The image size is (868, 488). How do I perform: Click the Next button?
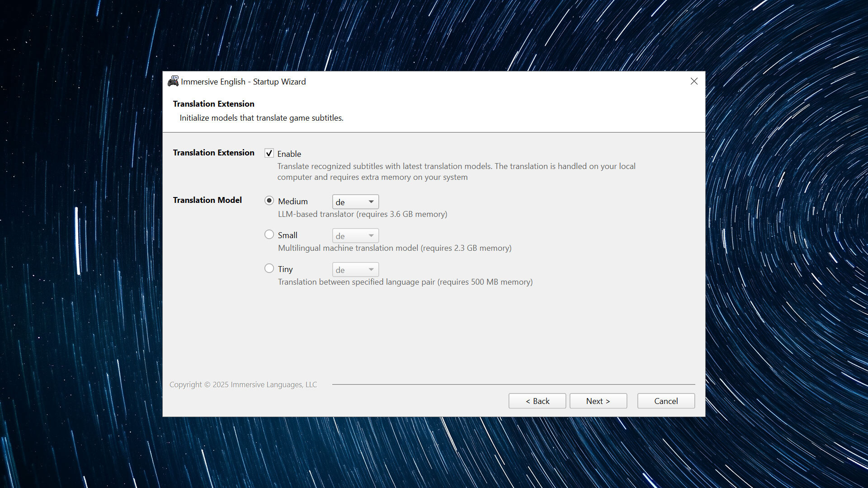(x=598, y=401)
